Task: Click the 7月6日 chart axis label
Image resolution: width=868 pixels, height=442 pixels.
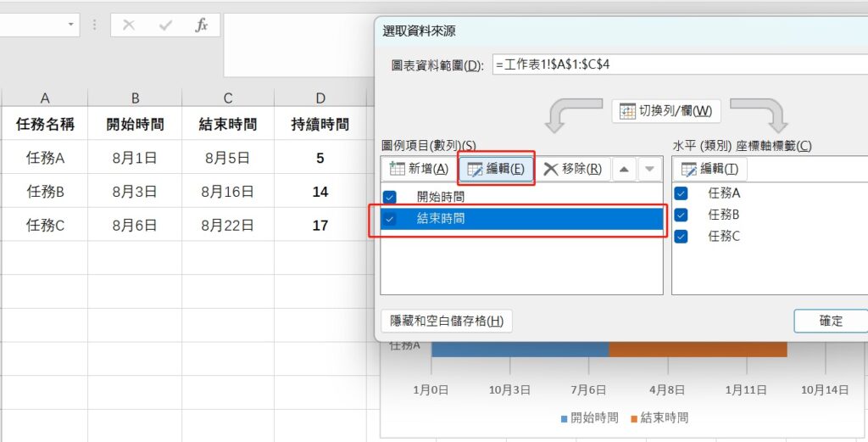Action: (x=588, y=390)
